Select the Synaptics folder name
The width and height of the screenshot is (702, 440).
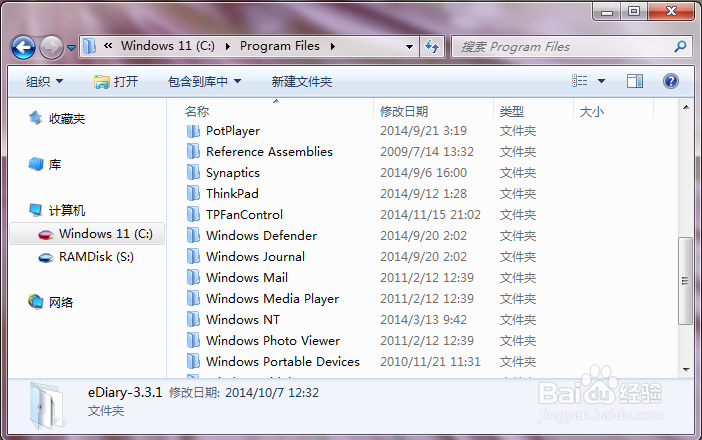[233, 173]
